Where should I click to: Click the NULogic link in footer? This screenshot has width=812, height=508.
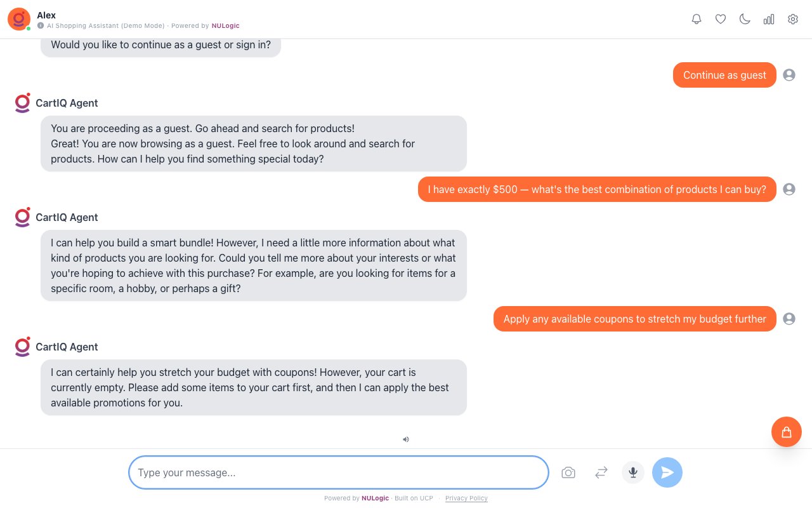375,498
